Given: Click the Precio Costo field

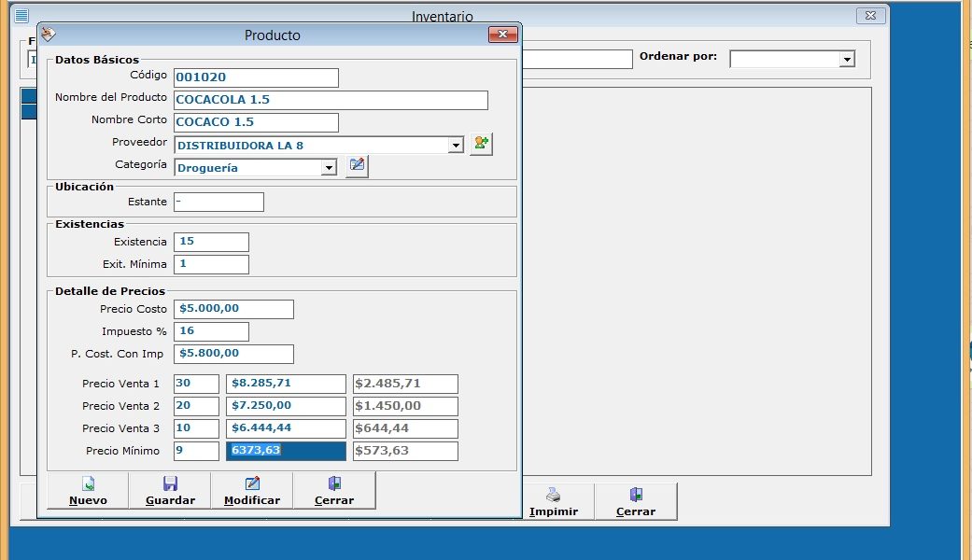Looking at the screenshot, I should (233, 309).
